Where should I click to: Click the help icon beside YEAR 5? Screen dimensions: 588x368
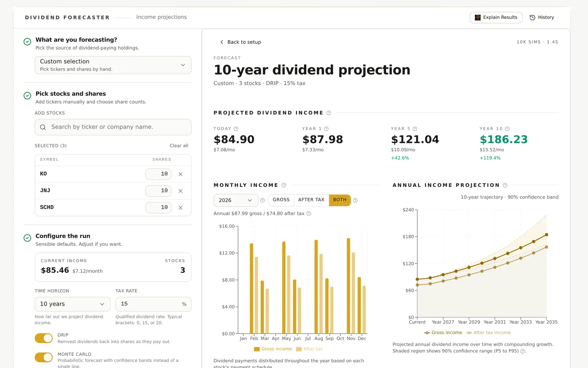point(415,129)
